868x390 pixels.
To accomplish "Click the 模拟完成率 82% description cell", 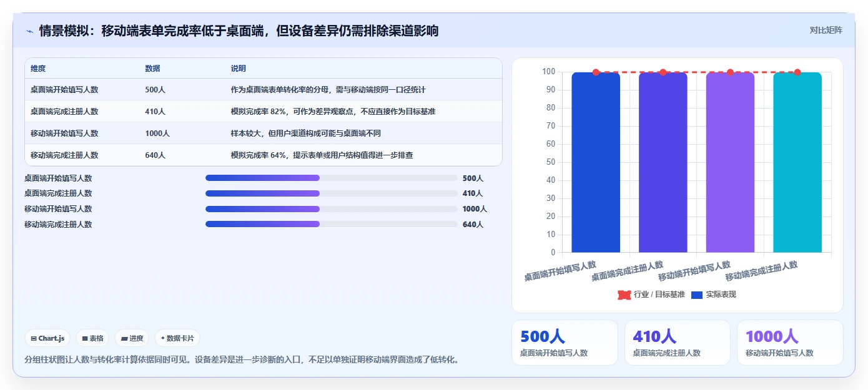I will coord(333,112).
